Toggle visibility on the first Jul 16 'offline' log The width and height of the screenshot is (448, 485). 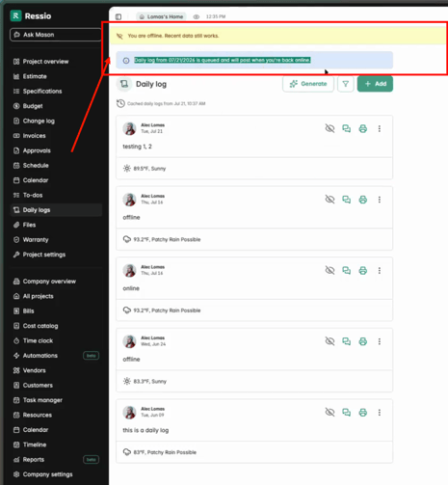click(329, 200)
